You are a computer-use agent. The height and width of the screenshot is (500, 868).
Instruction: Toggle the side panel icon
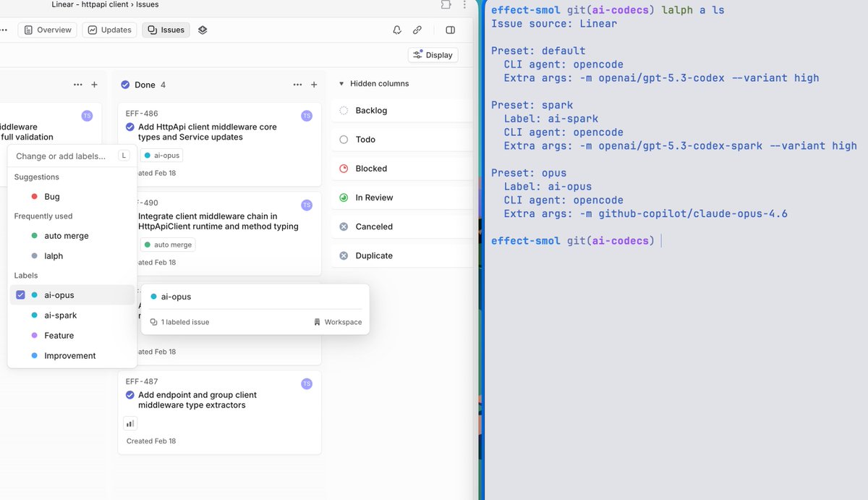pos(451,30)
